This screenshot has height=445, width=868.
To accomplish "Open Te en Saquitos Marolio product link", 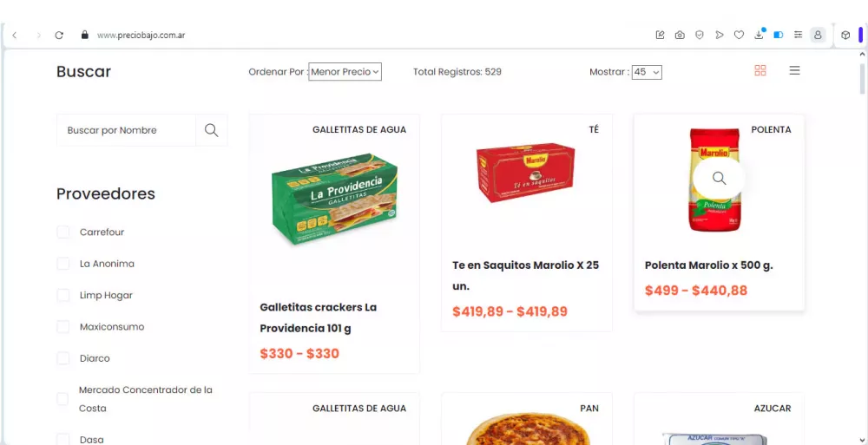I will [525, 276].
